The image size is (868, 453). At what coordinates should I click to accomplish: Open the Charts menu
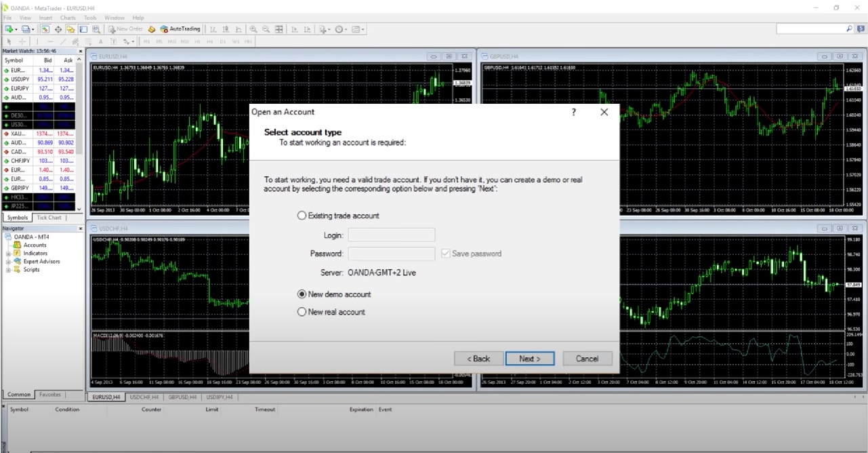tap(68, 18)
